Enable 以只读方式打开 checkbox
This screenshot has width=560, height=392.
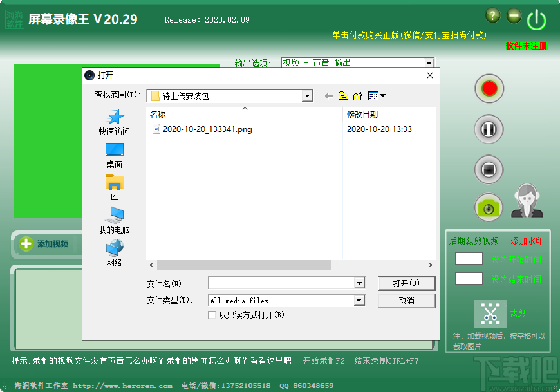pos(212,315)
